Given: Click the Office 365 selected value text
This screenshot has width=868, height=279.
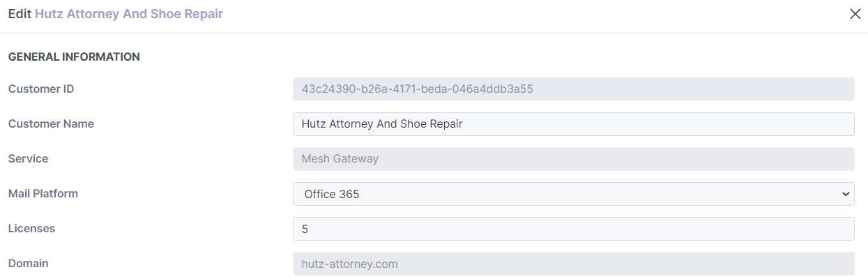Looking at the screenshot, I should [x=332, y=195].
